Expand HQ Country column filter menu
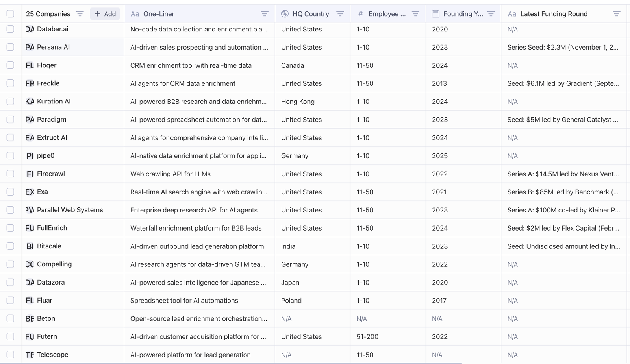Image resolution: width=630 pixels, height=364 pixels. pos(340,14)
